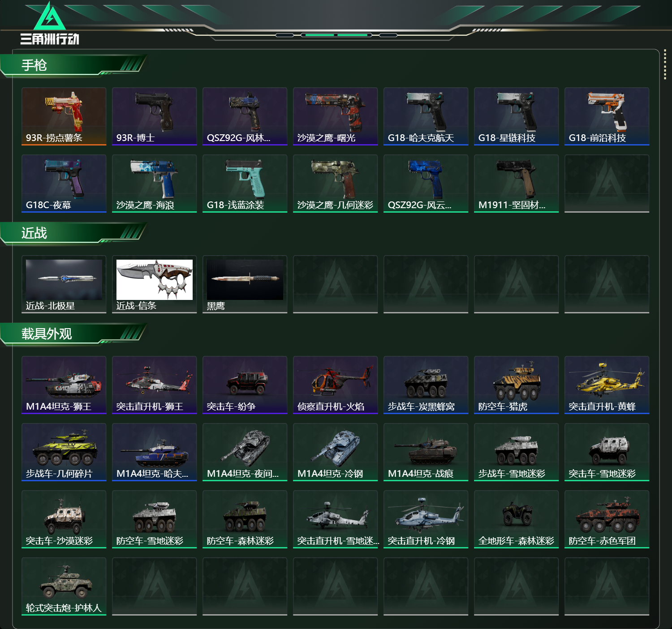Screen dimensions: 672x629
Task: Select the M1911-坚固材 pistol skin
Action: [517, 184]
